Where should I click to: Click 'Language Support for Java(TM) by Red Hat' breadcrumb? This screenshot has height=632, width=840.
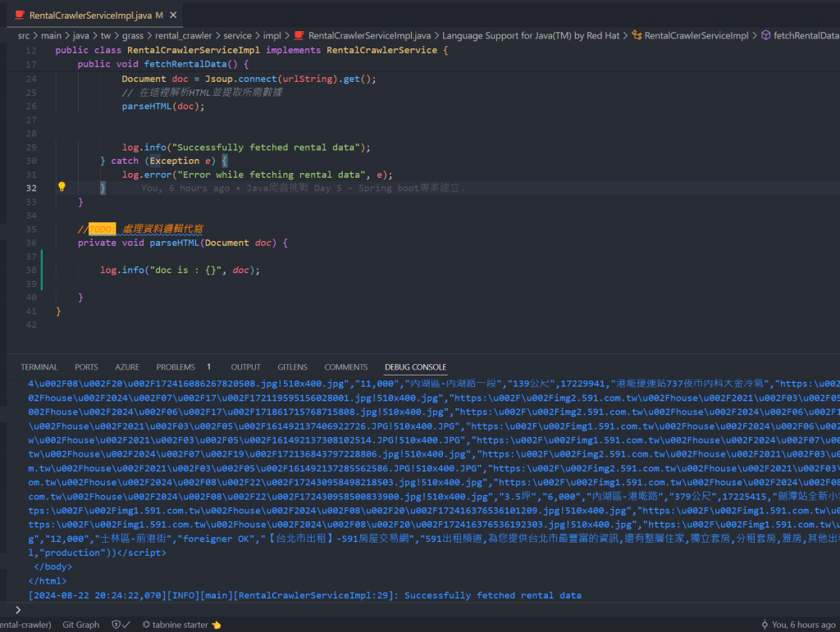click(x=531, y=35)
